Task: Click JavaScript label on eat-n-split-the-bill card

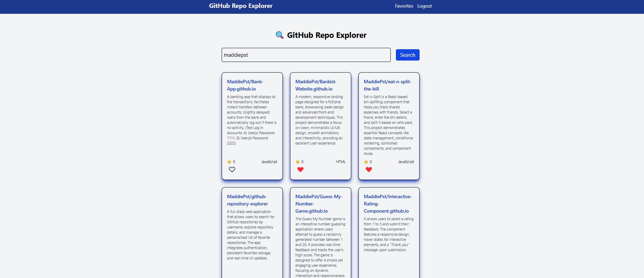Action: pyautogui.click(x=406, y=162)
